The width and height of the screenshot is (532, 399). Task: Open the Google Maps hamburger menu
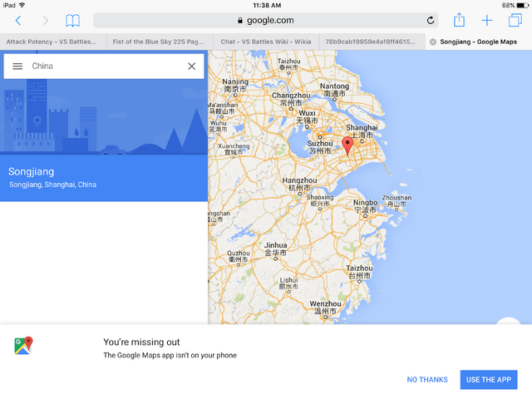(17, 66)
